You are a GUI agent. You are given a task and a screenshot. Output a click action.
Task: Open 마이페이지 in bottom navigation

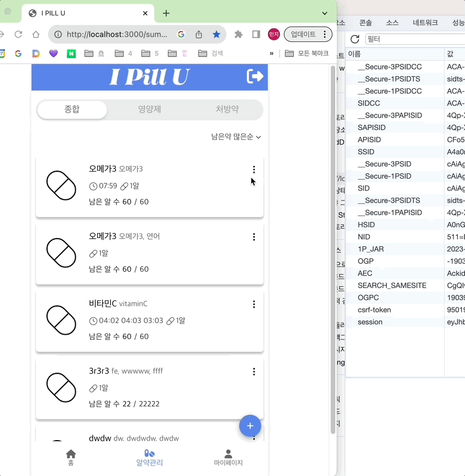pyautogui.click(x=228, y=457)
